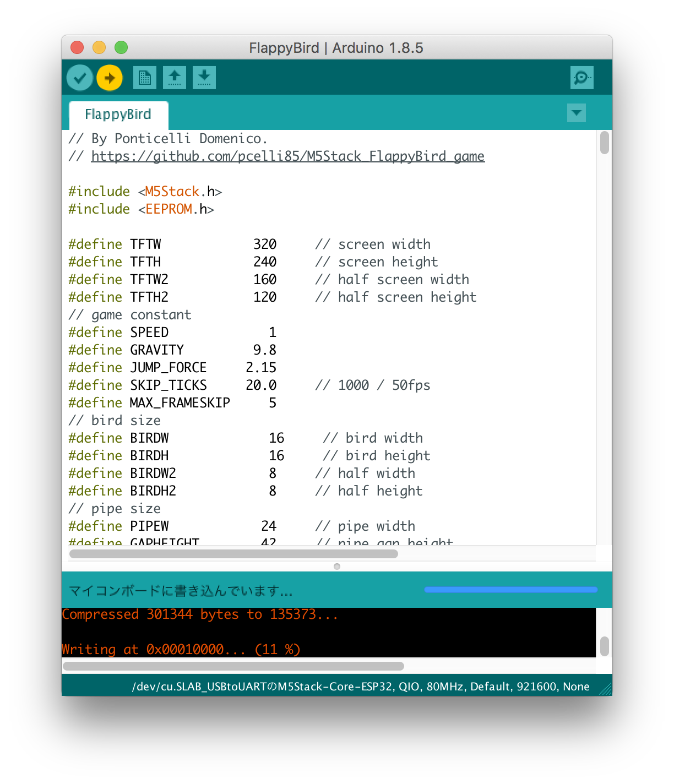Open the tab options dropdown menu
674x784 pixels.
576,113
